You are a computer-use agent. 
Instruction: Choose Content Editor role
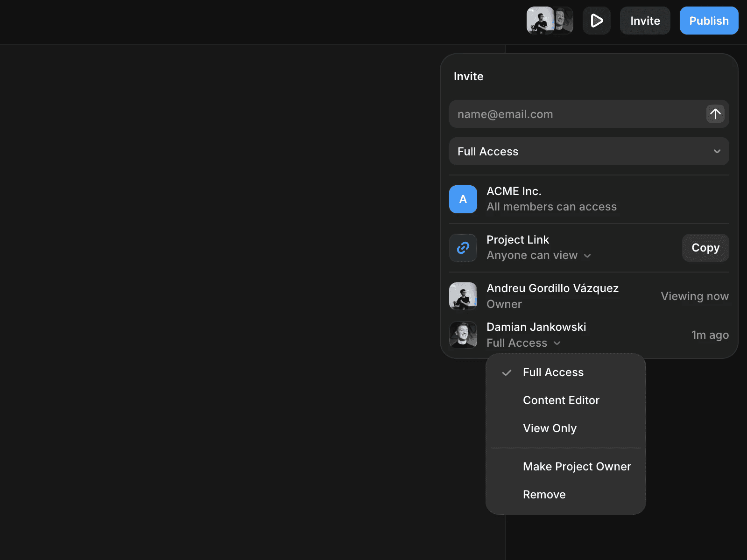(x=566, y=400)
